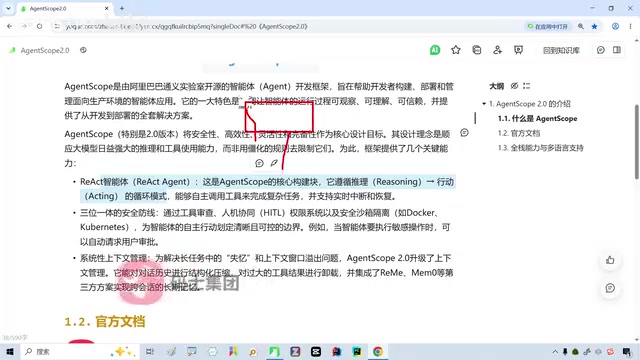The width and height of the screenshot is (640, 360).
Task: Go back in the browser
Action: pyautogui.click(x=10, y=26)
